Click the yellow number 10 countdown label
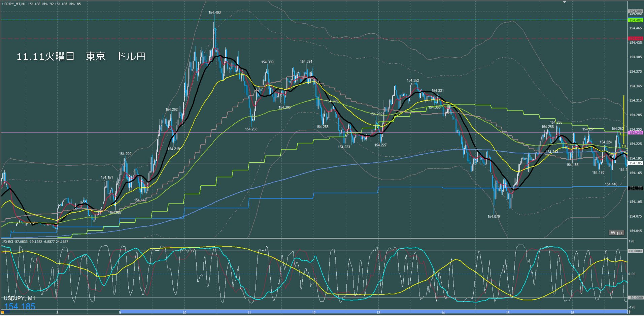 pyautogui.click(x=623, y=146)
